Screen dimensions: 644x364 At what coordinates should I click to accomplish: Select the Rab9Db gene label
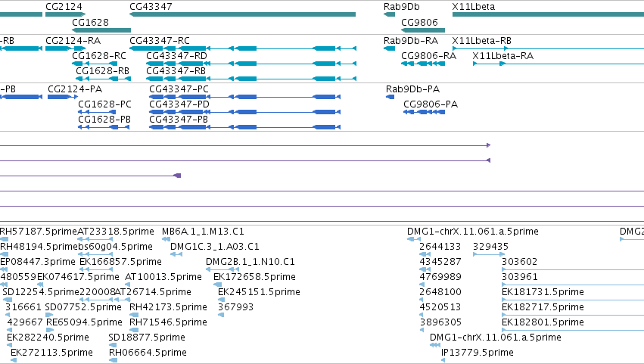tap(401, 7)
